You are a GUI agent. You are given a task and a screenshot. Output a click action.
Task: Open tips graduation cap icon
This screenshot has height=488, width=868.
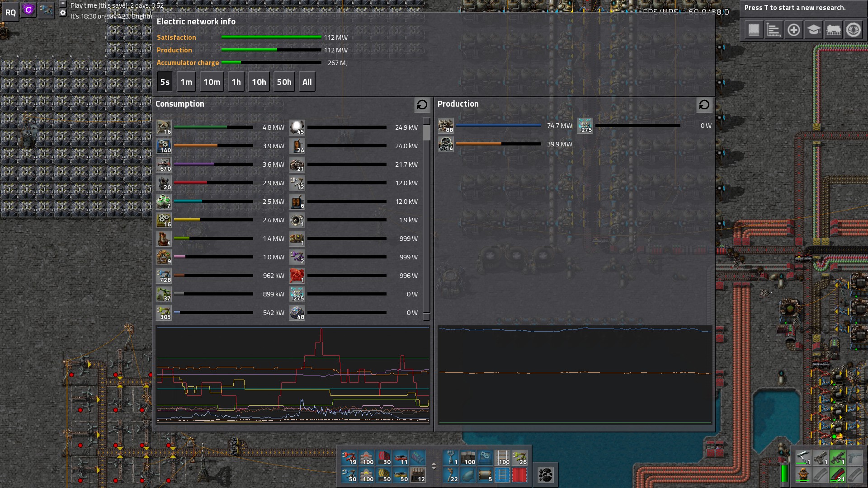(x=813, y=30)
